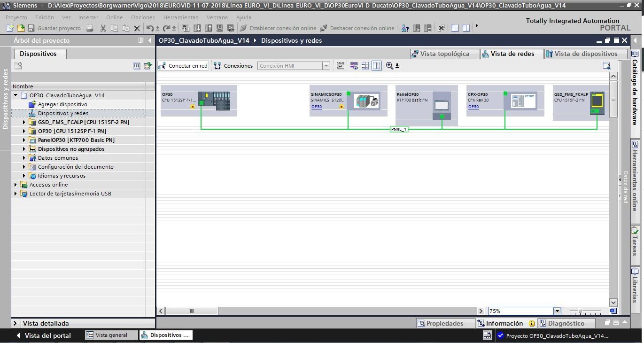
Task: Click the Start CPU icon
Action: pos(416,28)
